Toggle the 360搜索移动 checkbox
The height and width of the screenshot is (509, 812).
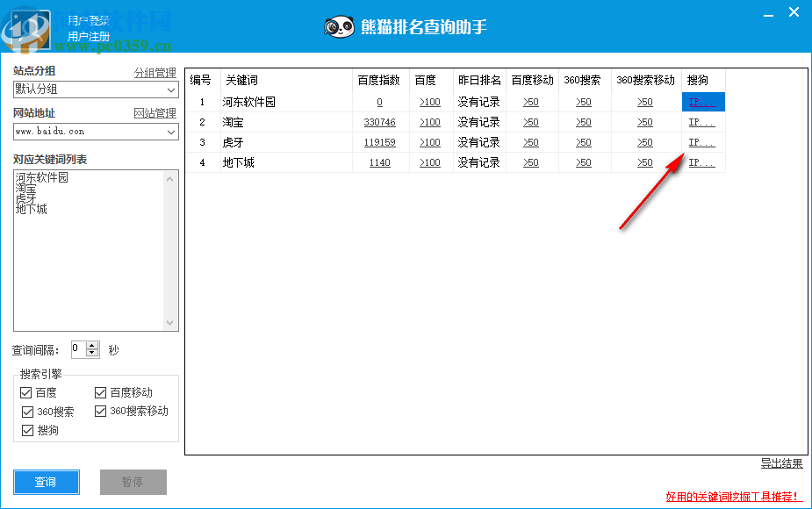[x=100, y=412]
